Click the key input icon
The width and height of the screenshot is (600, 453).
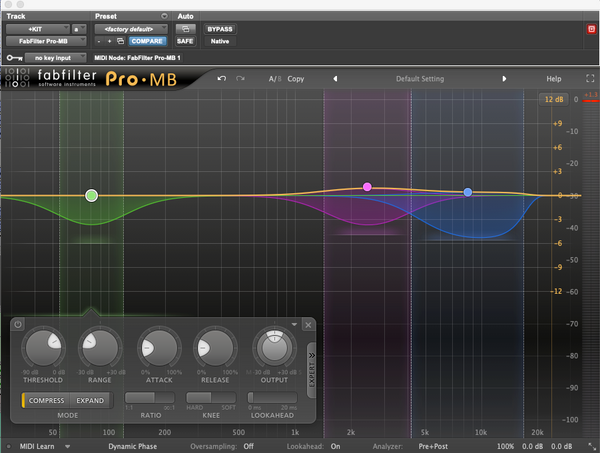[15, 58]
